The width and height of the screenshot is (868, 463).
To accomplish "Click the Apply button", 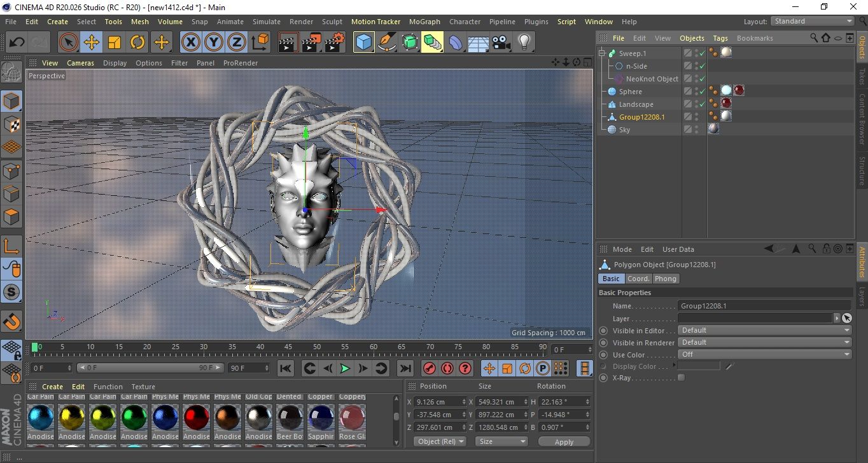I will 564,441.
